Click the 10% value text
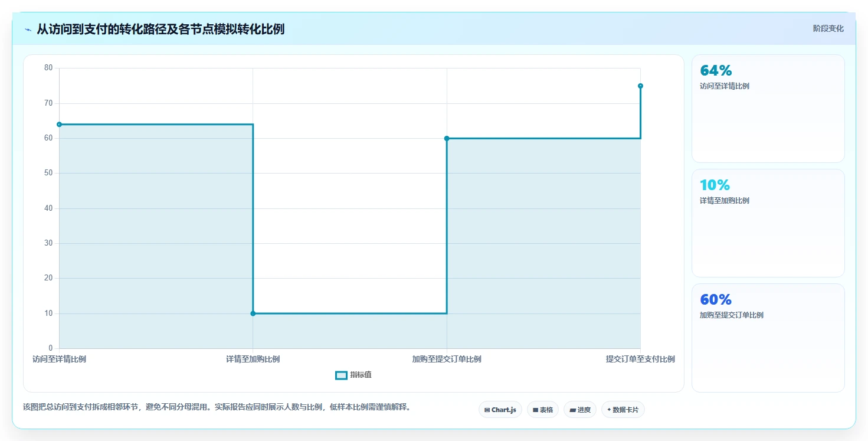This screenshot has height=441, width=868. (x=715, y=185)
